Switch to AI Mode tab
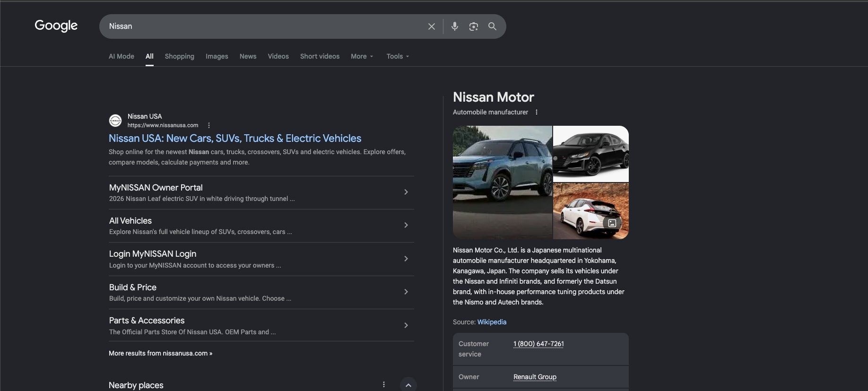 (x=122, y=56)
